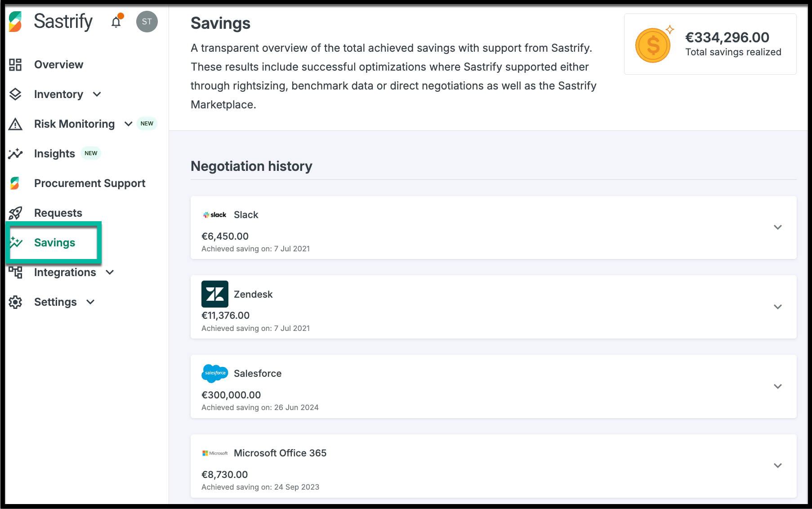This screenshot has width=812, height=509.
Task: Expand the Inventory submenu chevron
Action: coord(97,94)
